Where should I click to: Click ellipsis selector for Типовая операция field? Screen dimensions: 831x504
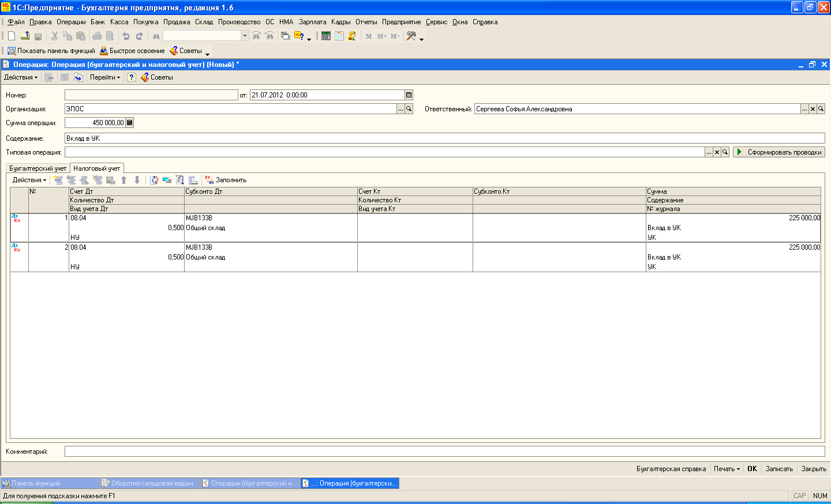709,152
